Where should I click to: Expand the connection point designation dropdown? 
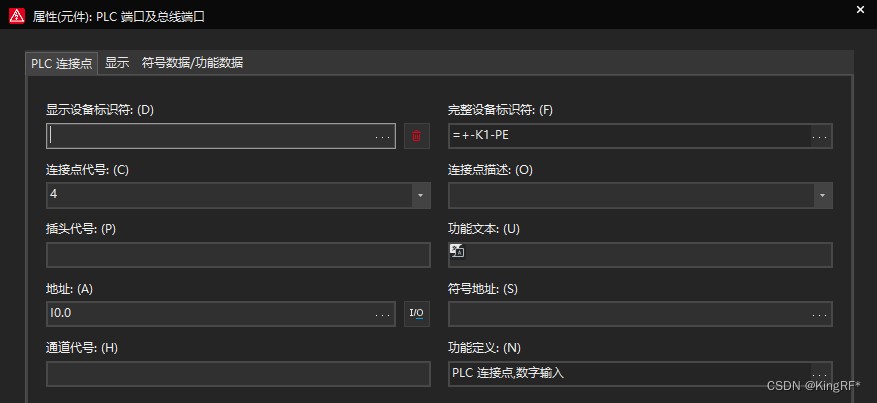tap(421, 195)
